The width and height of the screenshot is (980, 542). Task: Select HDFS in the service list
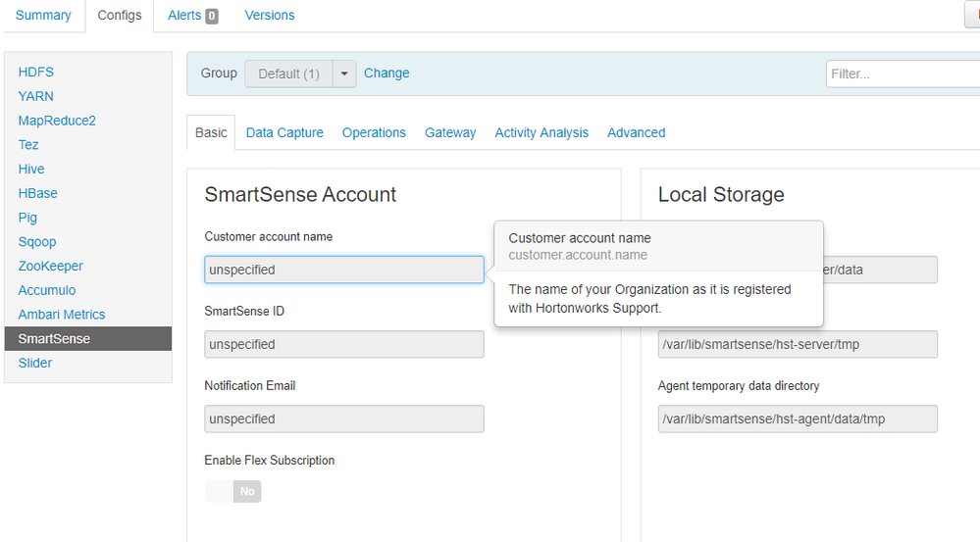coord(36,73)
